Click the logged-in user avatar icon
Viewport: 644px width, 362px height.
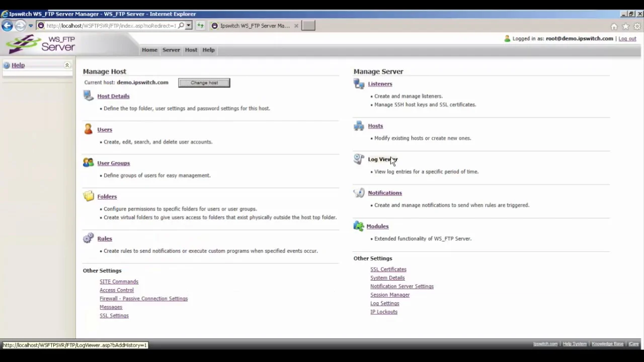pos(507,39)
